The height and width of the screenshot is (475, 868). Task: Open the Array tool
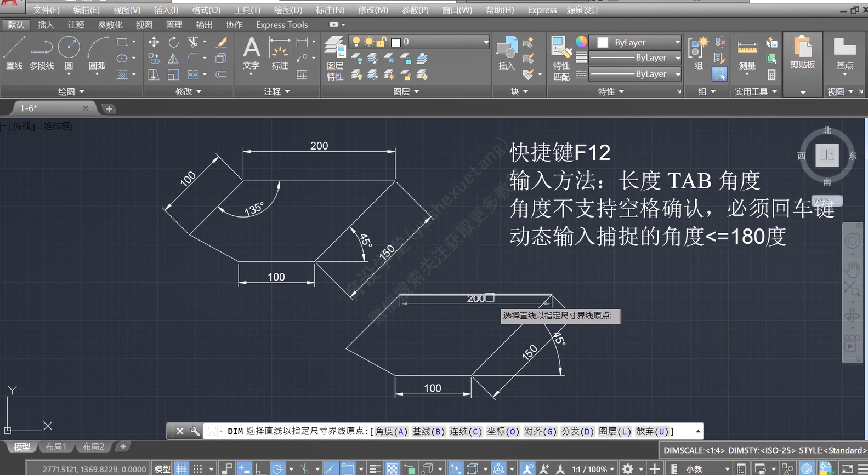coord(193,75)
